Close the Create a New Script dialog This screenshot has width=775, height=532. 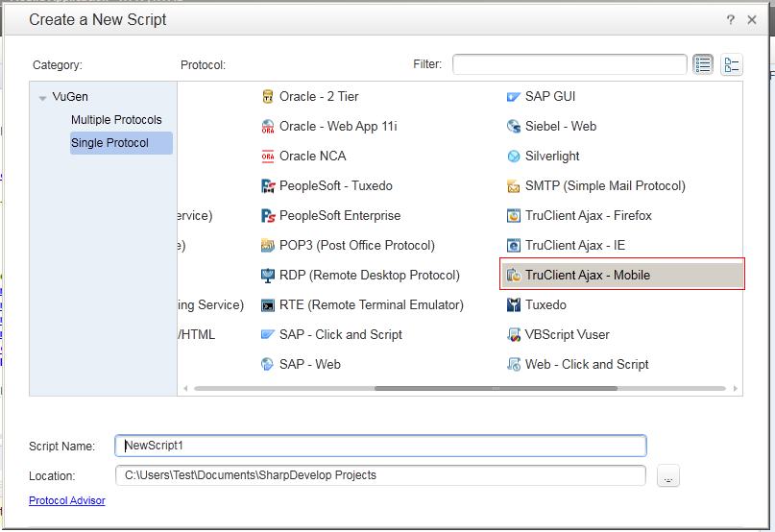[x=752, y=20]
